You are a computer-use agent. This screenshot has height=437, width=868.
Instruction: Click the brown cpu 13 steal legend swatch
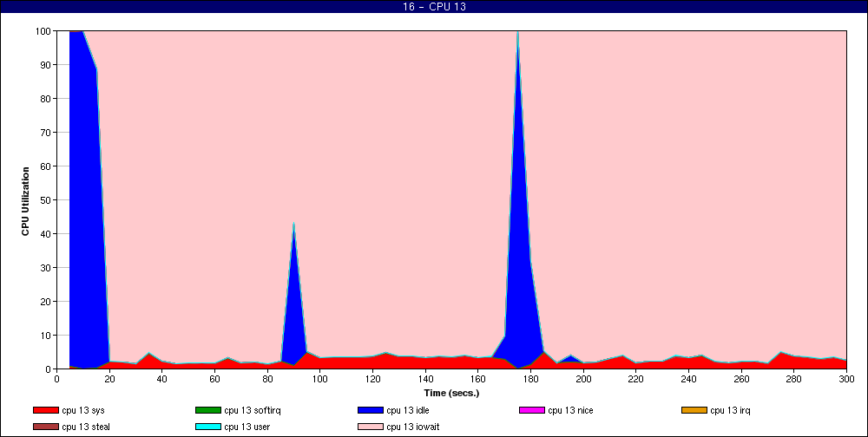[45, 427]
